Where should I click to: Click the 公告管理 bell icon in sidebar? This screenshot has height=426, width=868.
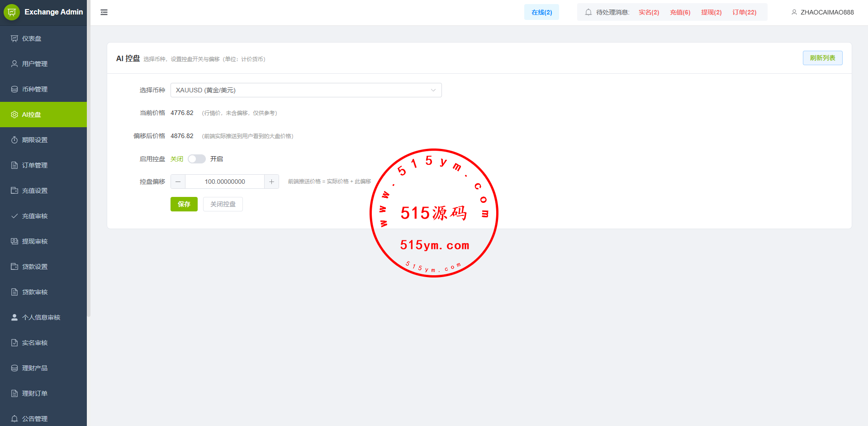pyautogui.click(x=14, y=419)
